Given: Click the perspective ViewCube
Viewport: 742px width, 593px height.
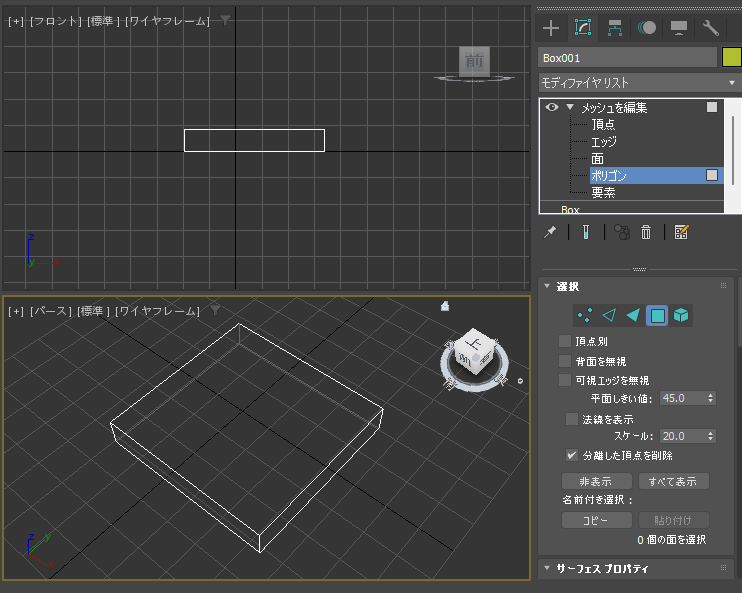Looking at the screenshot, I should point(474,353).
